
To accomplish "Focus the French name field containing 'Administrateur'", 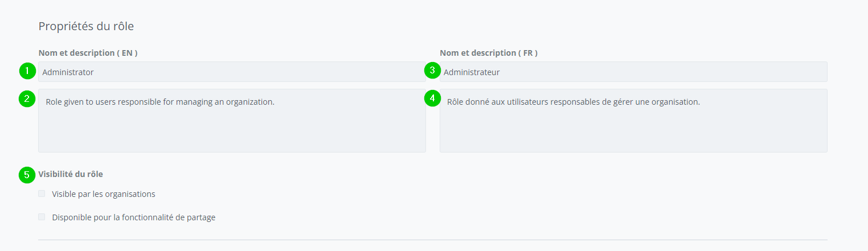I will [x=633, y=72].
